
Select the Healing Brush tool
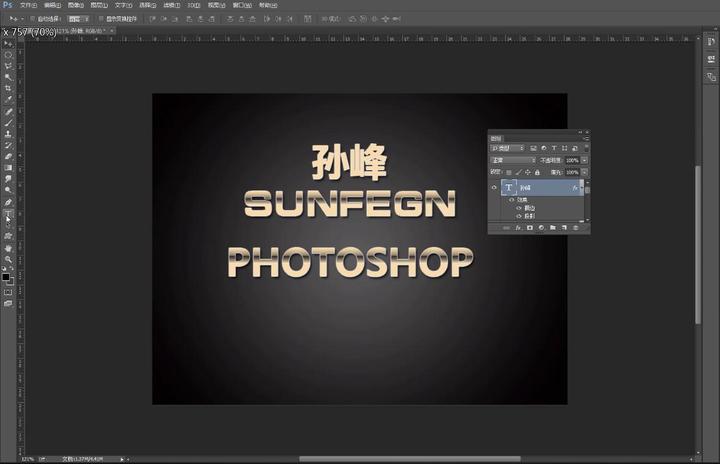coord(8,112)
